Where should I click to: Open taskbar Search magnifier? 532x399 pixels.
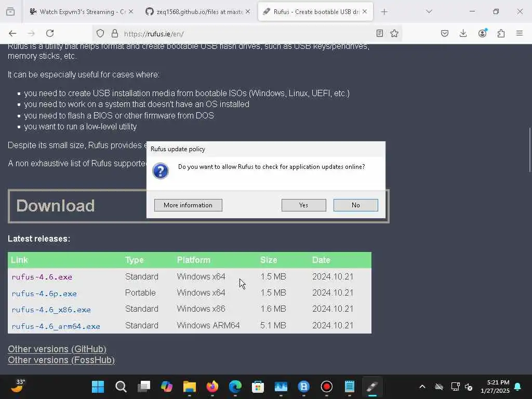(x=121, y=387)
